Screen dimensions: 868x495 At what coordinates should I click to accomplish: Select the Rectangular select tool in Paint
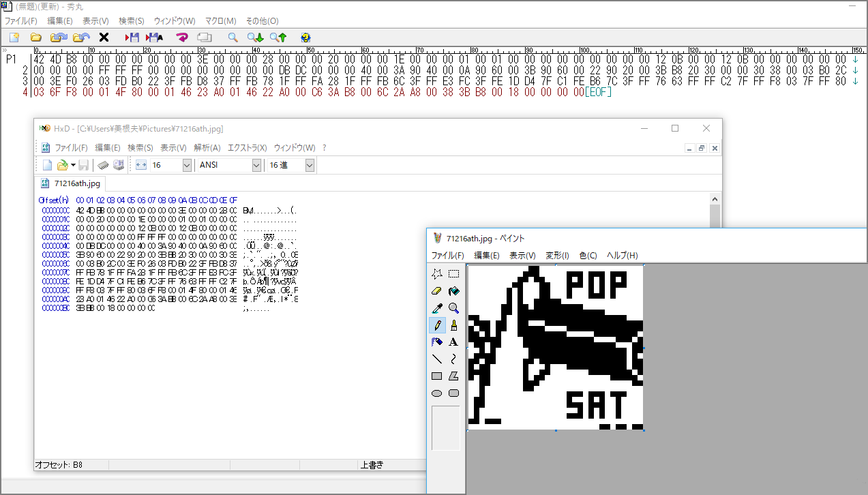tap(453, 274)
